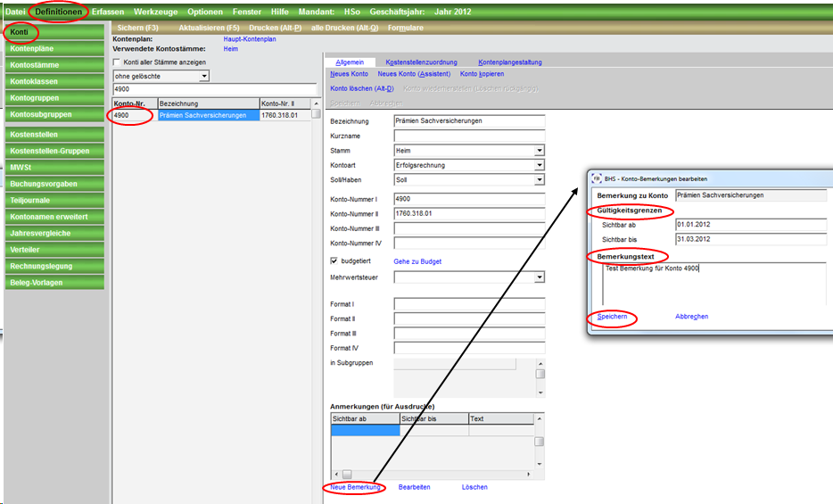Screen dimensions: 833x504
Task: Open the Definitionen menu
Action: pos(59,12)
